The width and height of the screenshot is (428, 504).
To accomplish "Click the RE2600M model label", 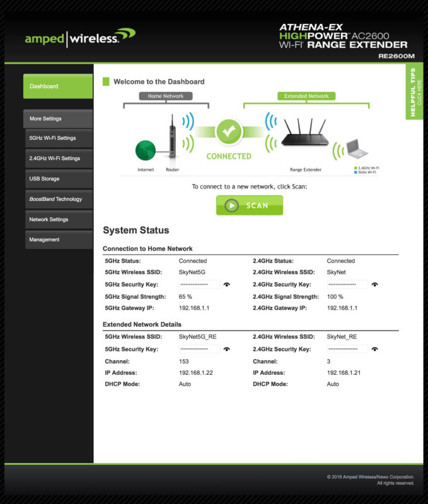I will 396,56.
